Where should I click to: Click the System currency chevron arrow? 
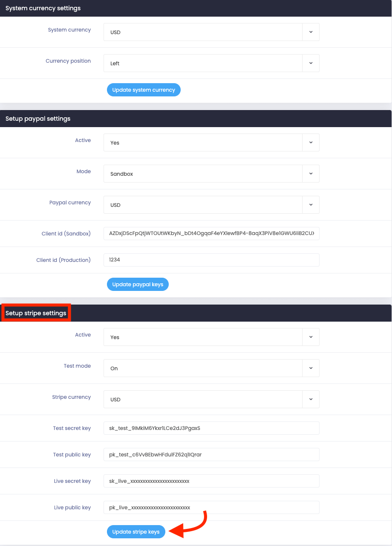click(311, 32)
